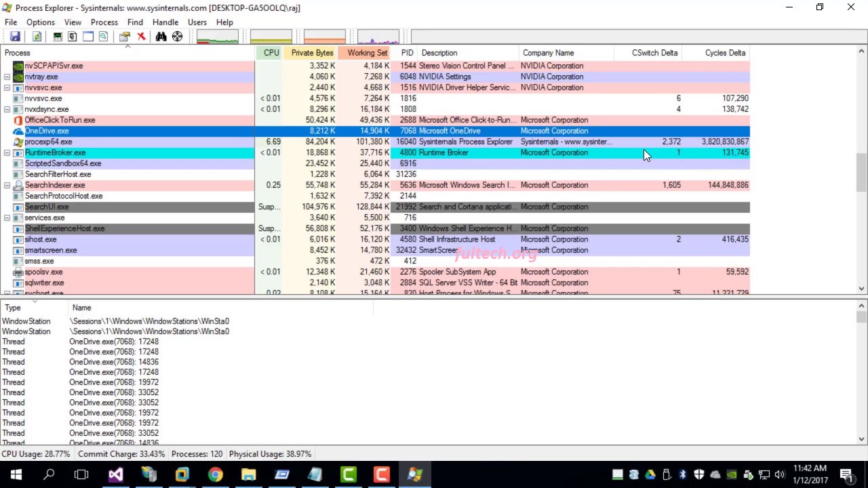The width and height of the screenshot is (868, 488).
Task: Open properties for the selected process
Action: tap(125, 36)
